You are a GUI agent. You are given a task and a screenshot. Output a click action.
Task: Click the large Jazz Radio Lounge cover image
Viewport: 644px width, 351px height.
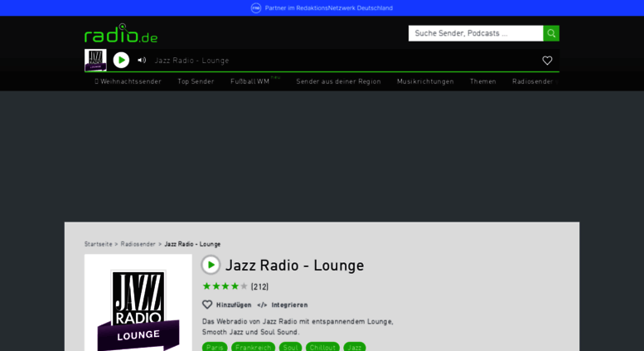pos(138,303)
